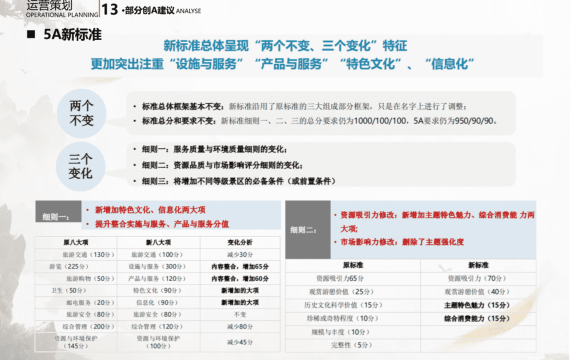Click headline '新标准总体呈现“两个不变、三个变化”特征'
This screenshot has width=570, height=360.
click(285, 46)
